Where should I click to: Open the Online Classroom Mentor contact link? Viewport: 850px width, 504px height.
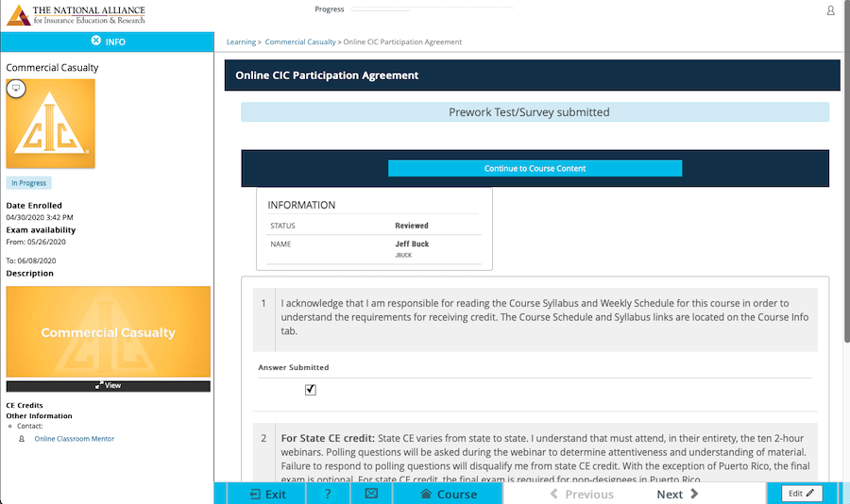point(75,439)
